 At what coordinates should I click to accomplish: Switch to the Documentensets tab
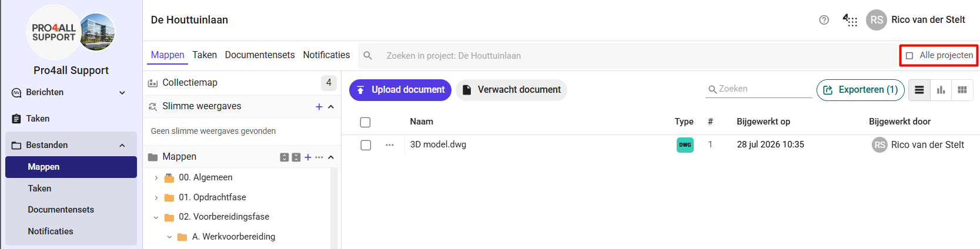(x=260, y=55)
